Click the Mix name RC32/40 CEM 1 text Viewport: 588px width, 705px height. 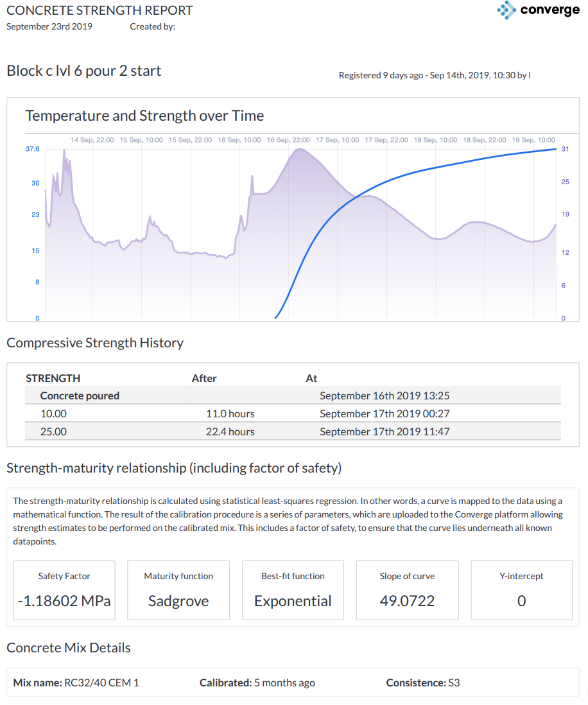coord(76,683)
